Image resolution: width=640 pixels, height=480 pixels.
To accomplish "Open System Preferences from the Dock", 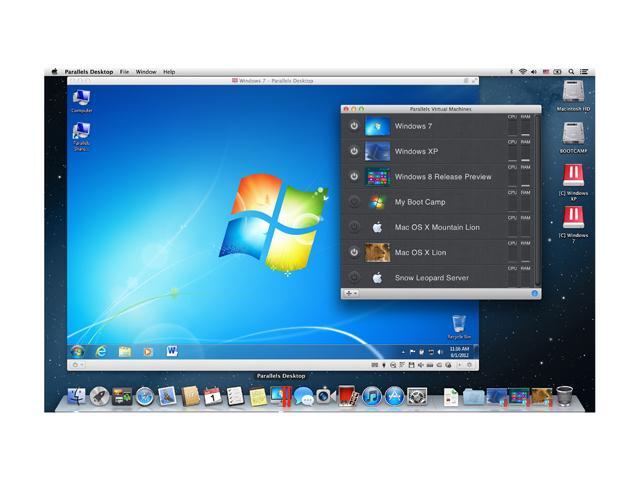I will coord(417,396).
